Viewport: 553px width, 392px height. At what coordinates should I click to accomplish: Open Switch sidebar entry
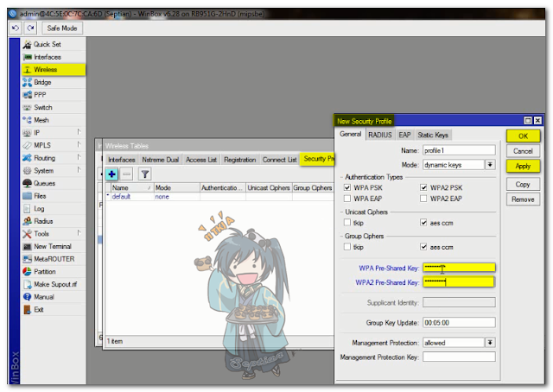point(54,108)
